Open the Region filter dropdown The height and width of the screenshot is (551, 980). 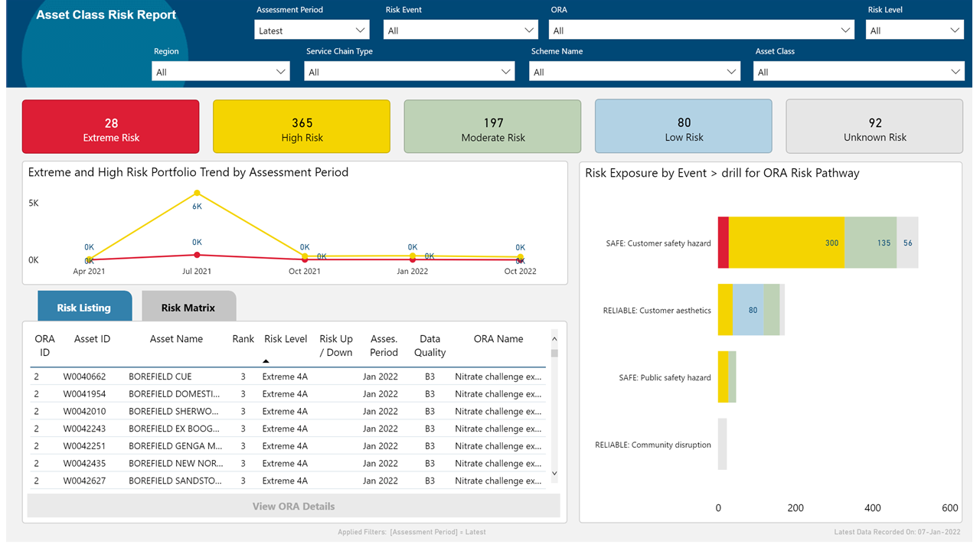coord(220,71)
